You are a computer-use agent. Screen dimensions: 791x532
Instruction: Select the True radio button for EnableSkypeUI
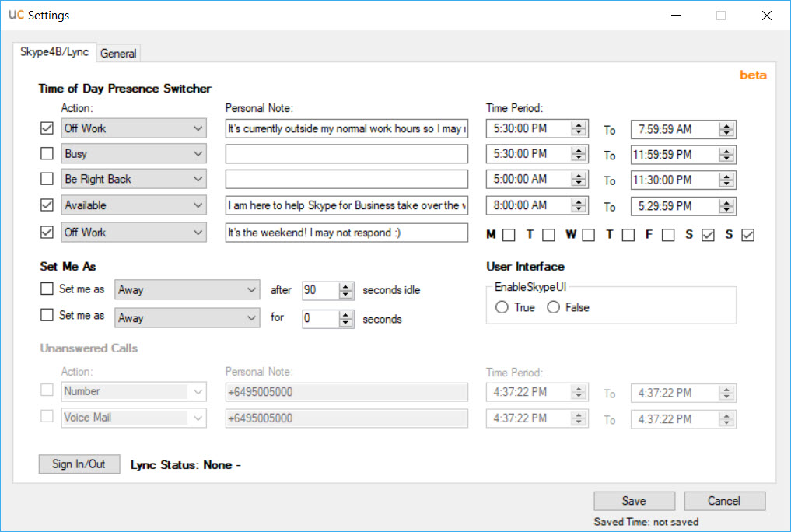[502, 307]
